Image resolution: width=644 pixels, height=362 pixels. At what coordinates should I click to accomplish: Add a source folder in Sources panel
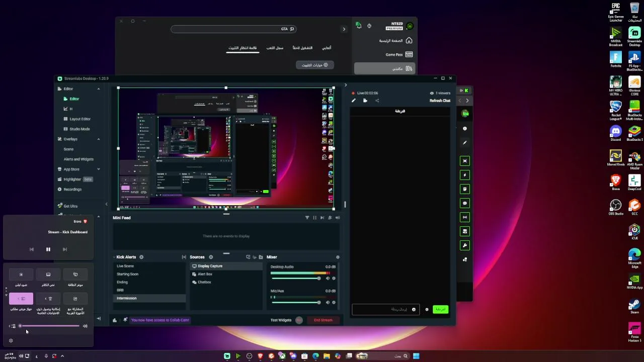coord(260,257)
